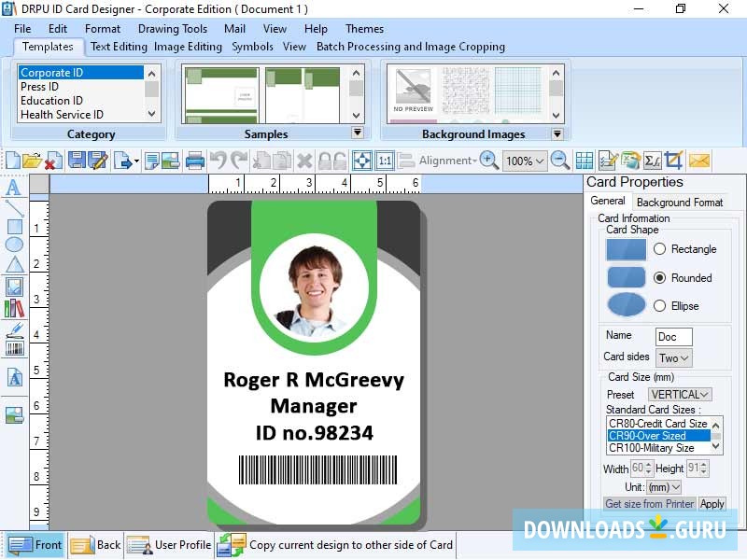This screenshot has width=747, height=560.
Task: Zoom in with the plus magnifier icon
Action: pos(489,161)
